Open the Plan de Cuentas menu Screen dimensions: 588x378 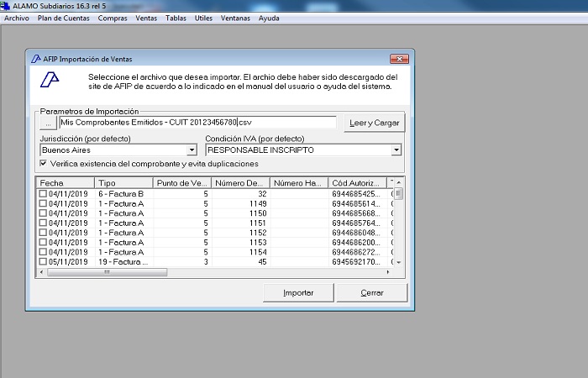pyautogui.click(x=63, y=18)
